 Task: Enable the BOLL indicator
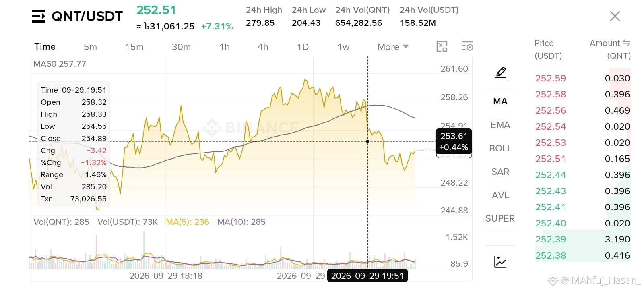pos(500,148)
